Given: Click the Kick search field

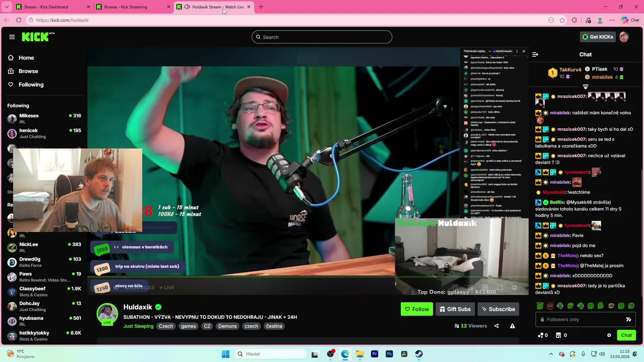Looking at the screenshot, I should (322, 37).
